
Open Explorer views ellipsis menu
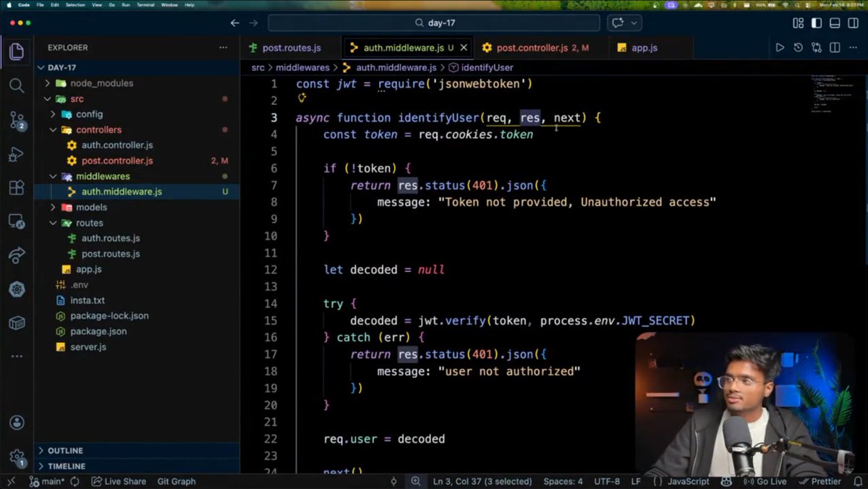pyautogui.click(x=223, y=48)
